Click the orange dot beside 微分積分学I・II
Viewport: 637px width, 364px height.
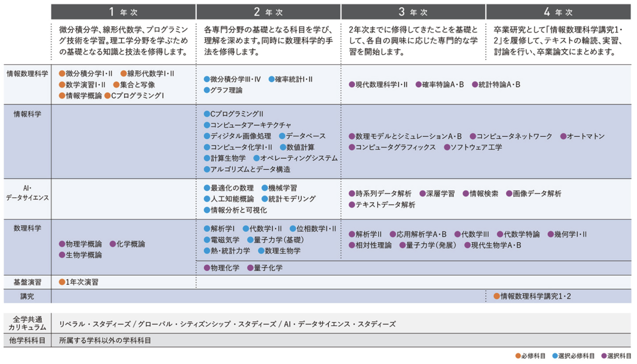62,73
